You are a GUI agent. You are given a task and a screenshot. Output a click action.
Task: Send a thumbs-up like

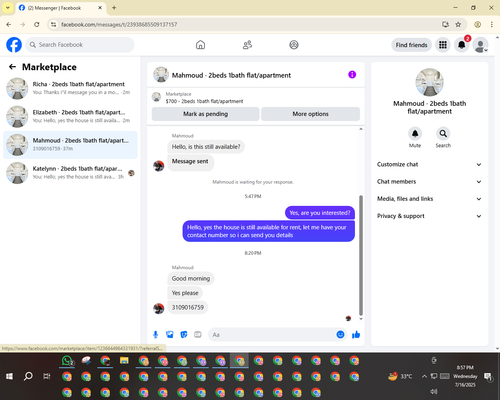[x=356, y=334]
